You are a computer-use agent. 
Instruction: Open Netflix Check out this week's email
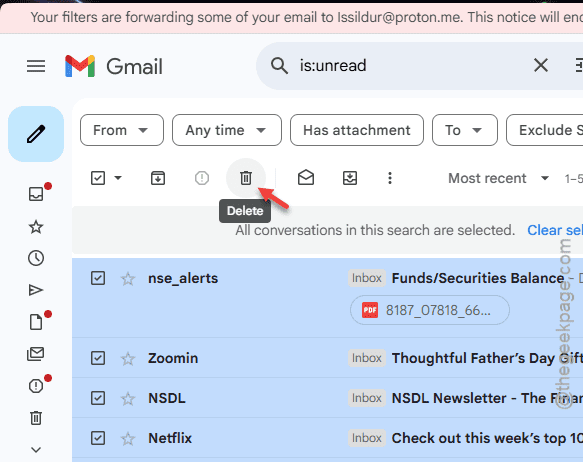tap(487, 438)
